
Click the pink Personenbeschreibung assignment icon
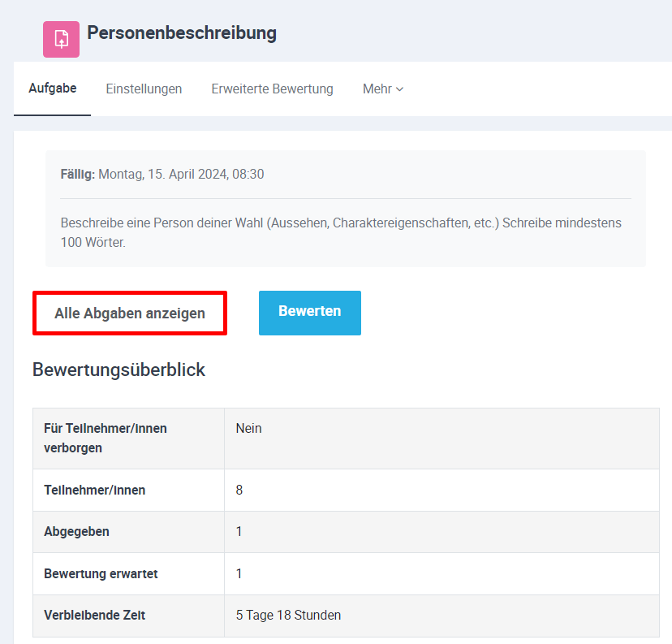click(x=61, y=39)
